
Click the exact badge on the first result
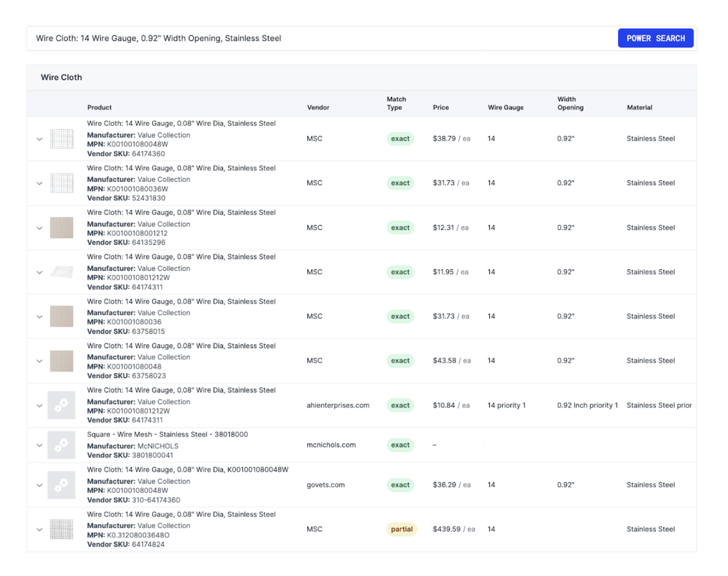tap(400, 139)
